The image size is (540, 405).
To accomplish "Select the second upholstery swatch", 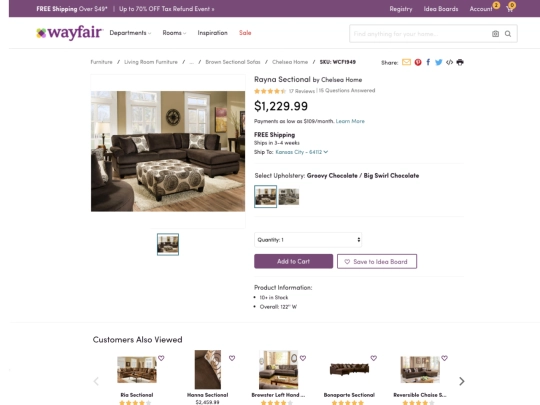I will click(289, 197).
